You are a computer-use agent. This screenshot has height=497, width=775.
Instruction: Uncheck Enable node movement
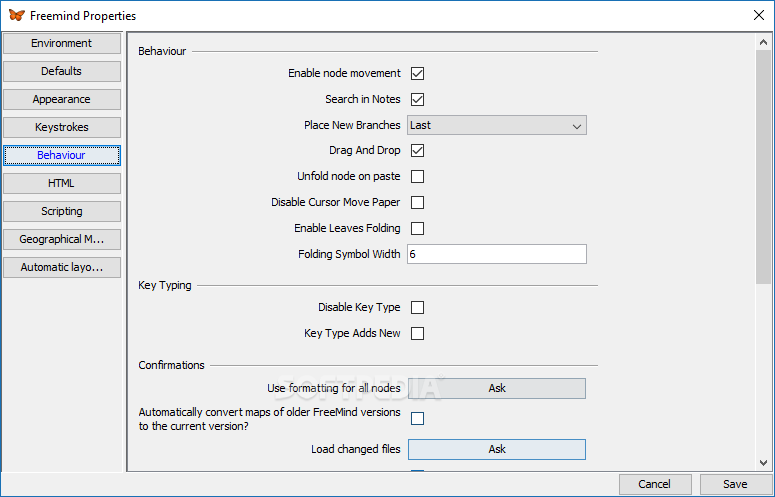coord(417,74)
